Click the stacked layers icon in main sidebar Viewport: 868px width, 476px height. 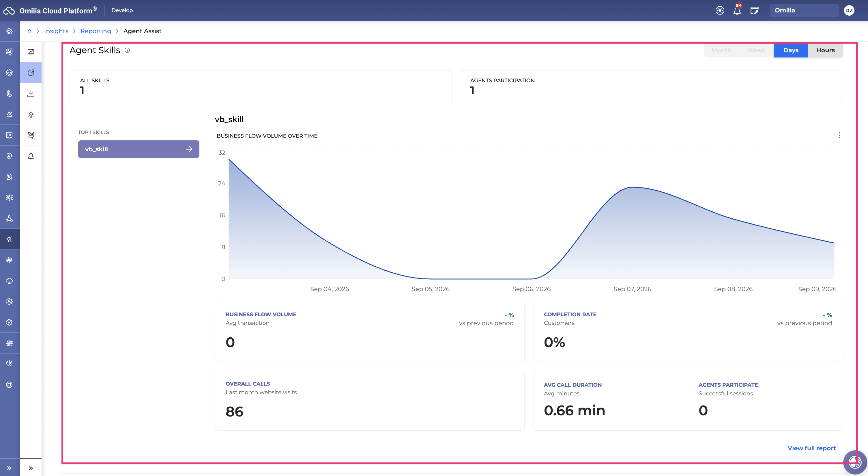(10, 72)
